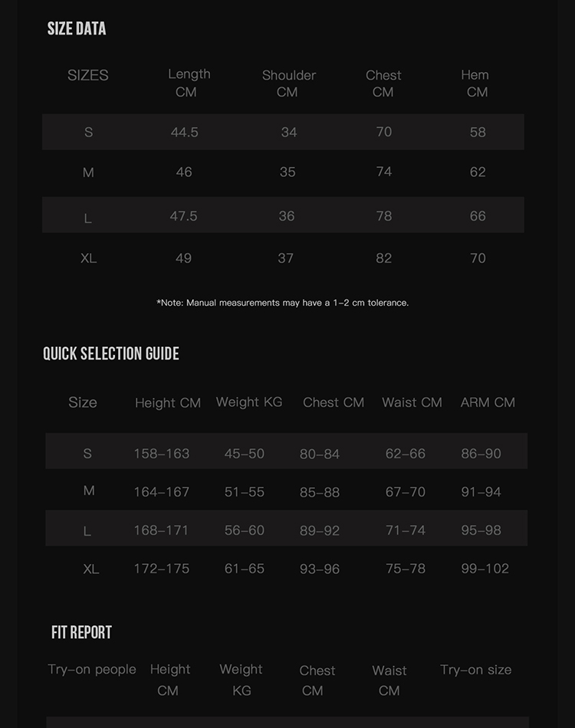Select the 56–60 weight range
This screenshot has height=728, width=575.
[244, 530]
